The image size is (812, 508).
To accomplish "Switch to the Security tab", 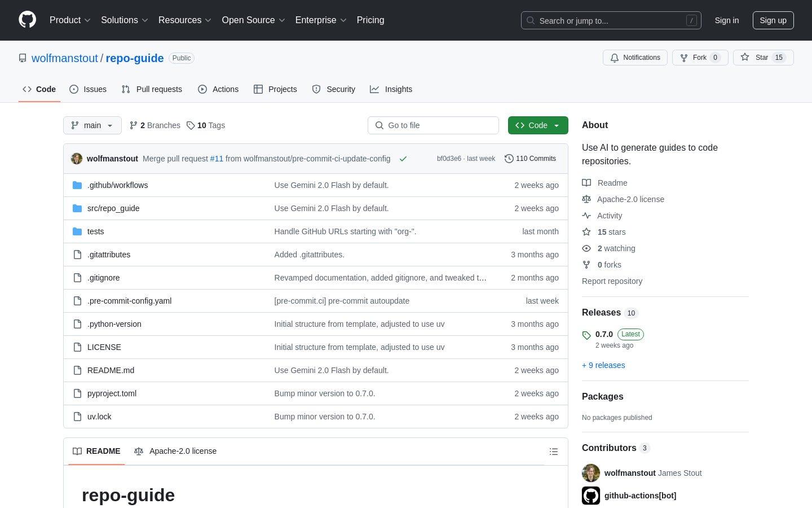I will (334, 89).
